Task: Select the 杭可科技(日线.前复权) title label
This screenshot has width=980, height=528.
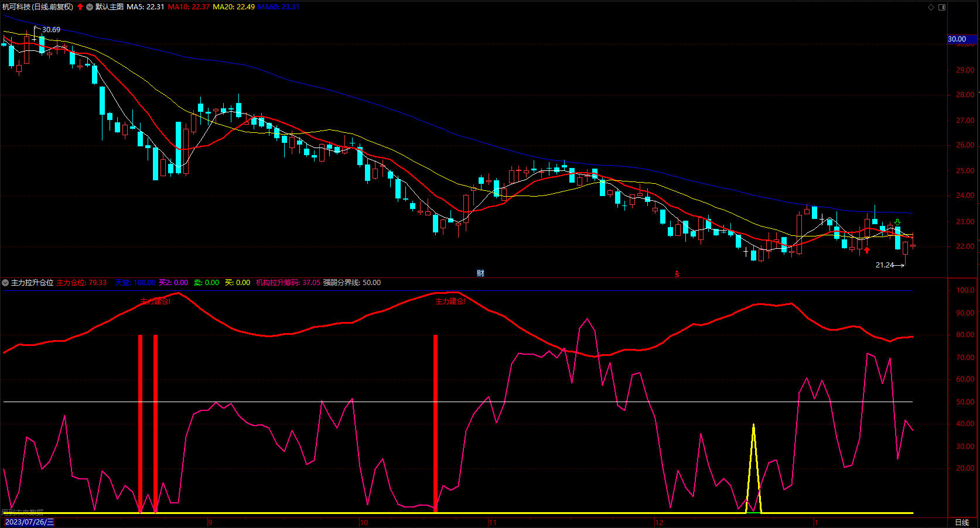Action: [x=38, y=7]
